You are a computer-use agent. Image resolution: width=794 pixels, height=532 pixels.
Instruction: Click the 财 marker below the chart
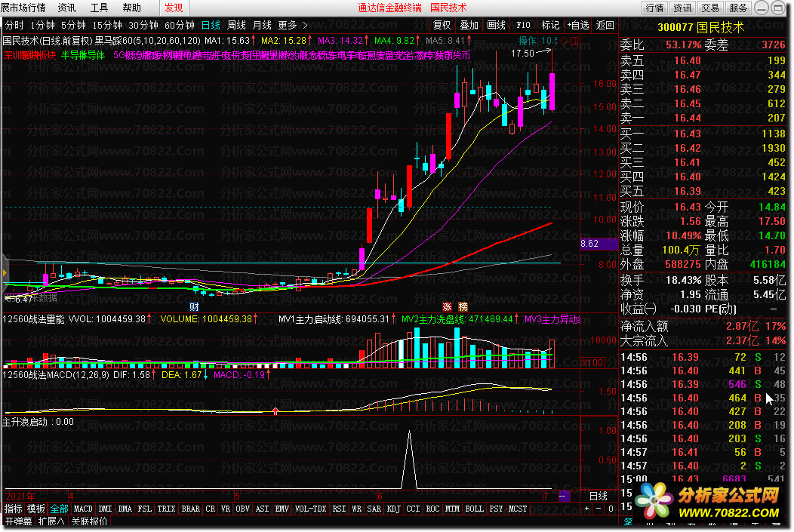(194, 306)
